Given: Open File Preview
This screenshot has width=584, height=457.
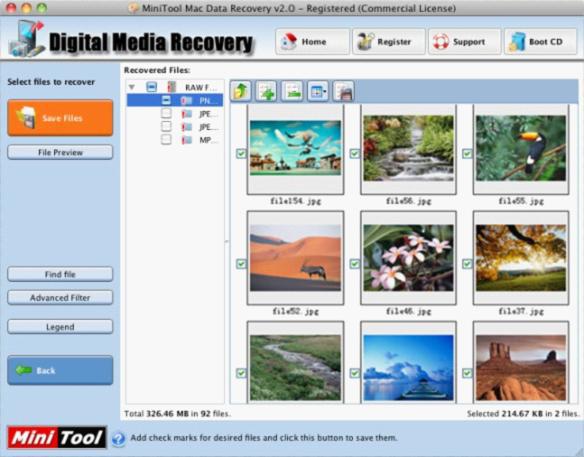Looking at the screenshot, I should coord(60,152).
